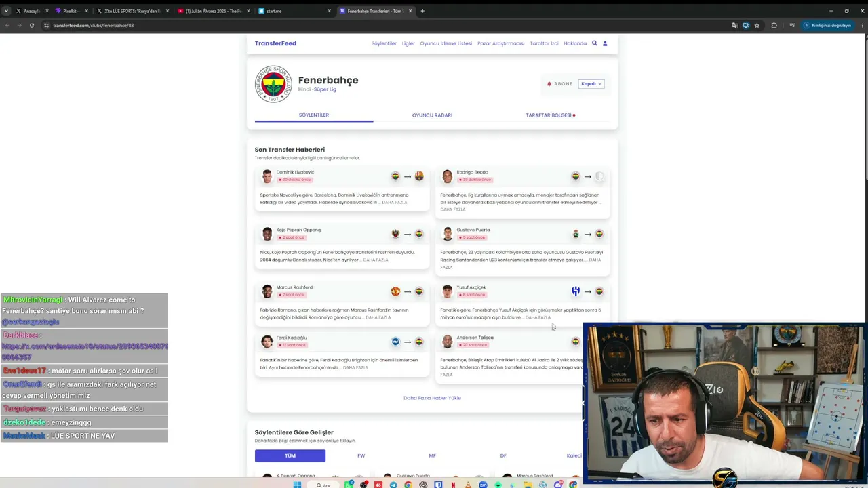Click the Gustavo Puerta player name
This screenshot has height=488, width=868.
tap(473, 230)
